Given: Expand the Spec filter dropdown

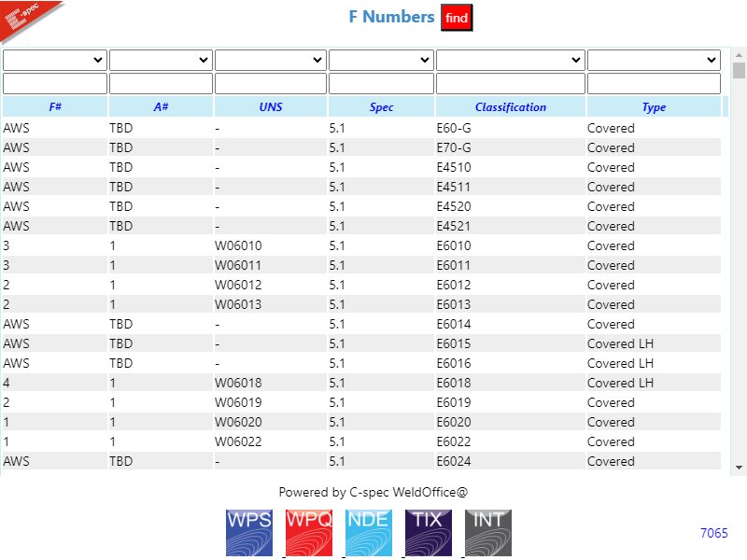Looking at the screenshot, I should click(381, 60).
